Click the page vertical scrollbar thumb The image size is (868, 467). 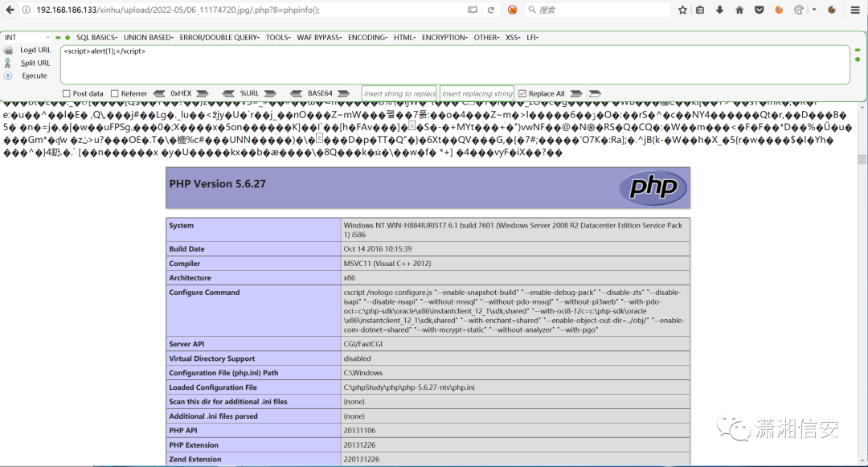[x=862, y=159]
